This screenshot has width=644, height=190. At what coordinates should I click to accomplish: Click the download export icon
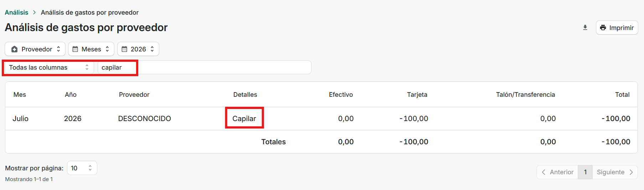click(x=585, y=27)
